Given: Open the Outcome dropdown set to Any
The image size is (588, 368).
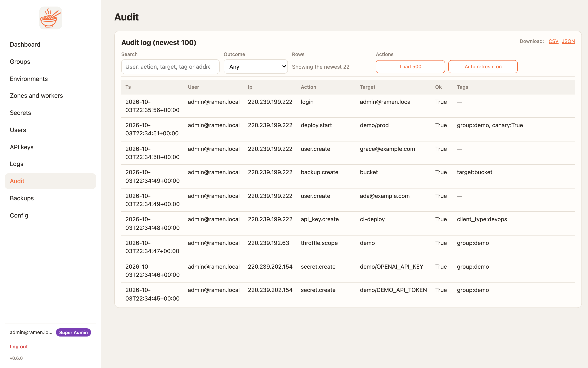Looking at the screenshot, I should coord(256,67).
